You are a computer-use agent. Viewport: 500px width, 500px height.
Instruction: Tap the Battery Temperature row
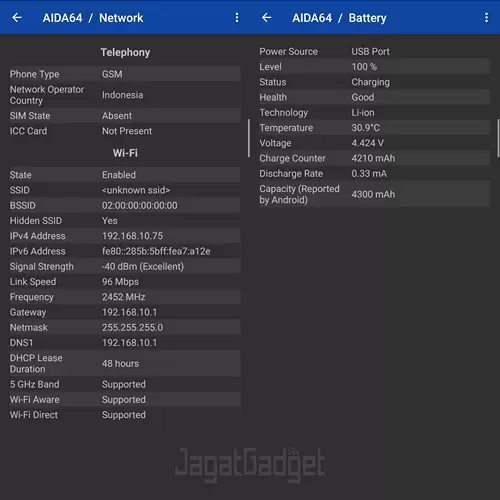coord(374,128)
